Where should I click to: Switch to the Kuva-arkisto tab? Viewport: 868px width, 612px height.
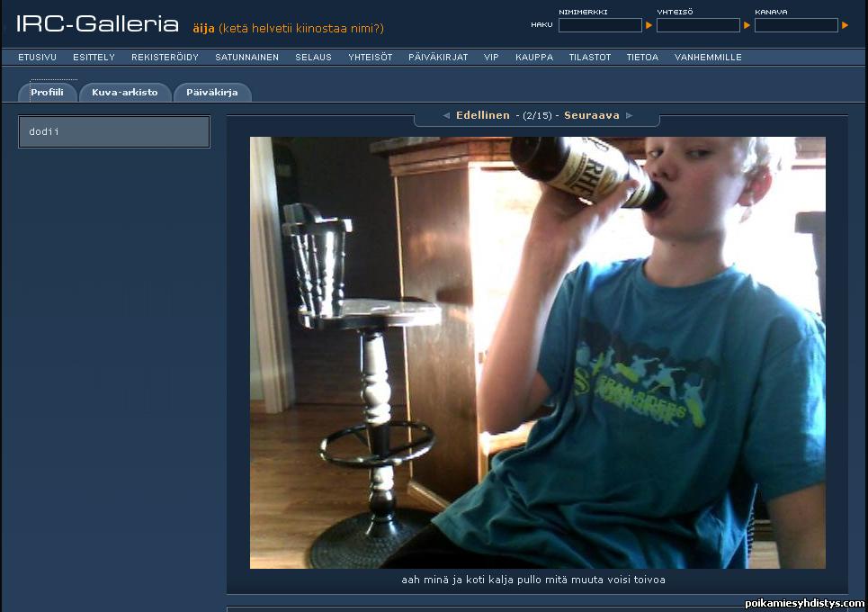coord(125,93)
